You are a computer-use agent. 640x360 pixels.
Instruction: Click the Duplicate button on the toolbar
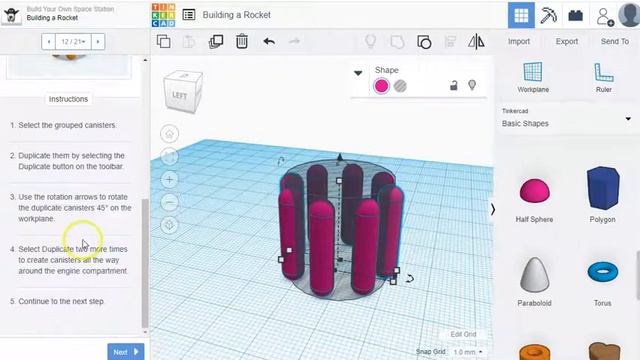[216, 42]
